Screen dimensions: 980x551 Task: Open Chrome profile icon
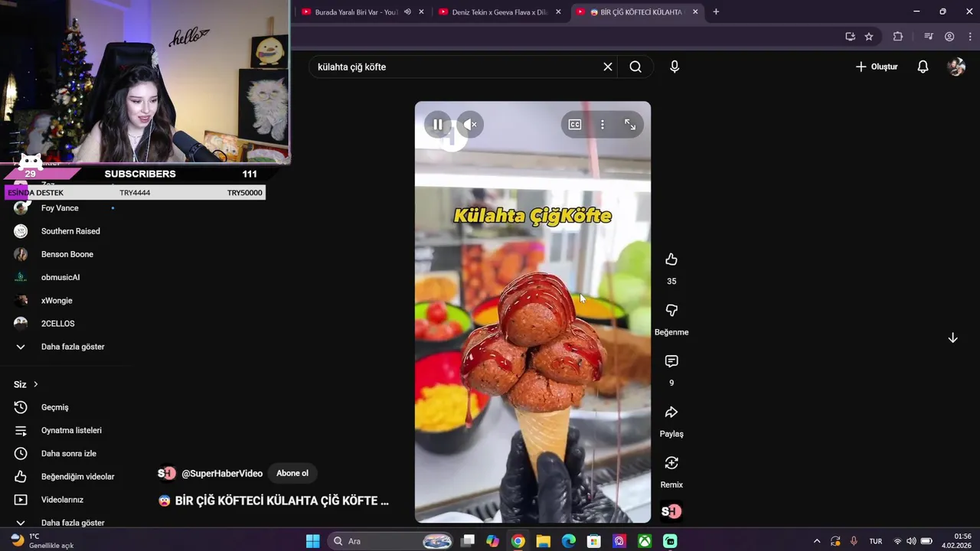coord(949,36)
